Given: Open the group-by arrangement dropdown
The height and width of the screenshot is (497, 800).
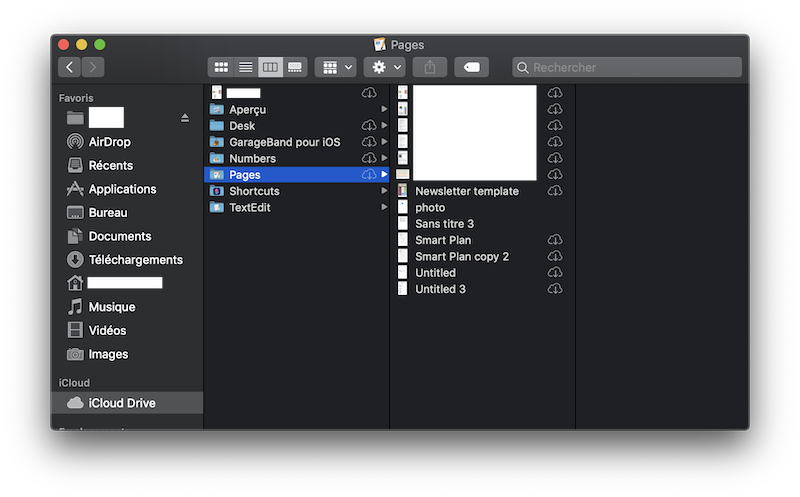Looking at the screenshot, I should pyautogui.click(x=335, y=67).
